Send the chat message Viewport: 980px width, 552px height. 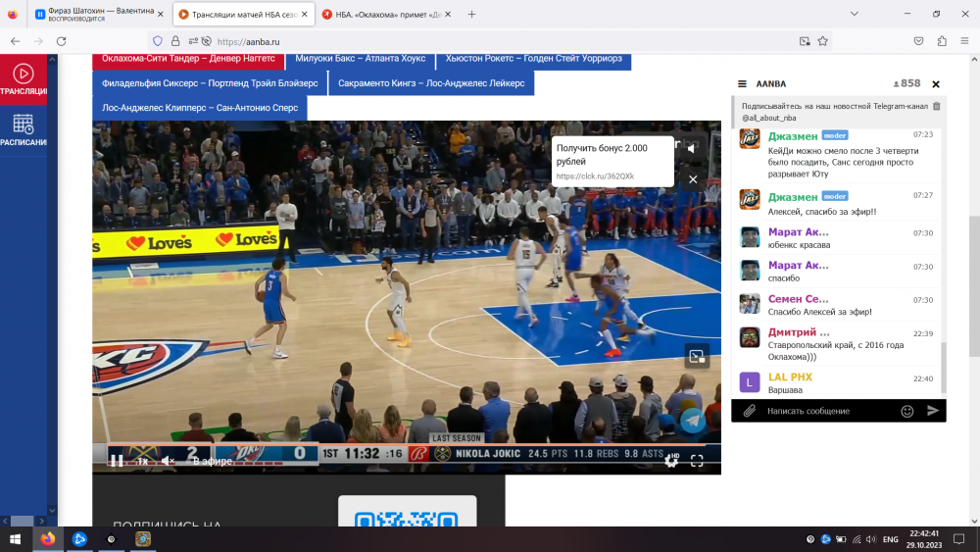pyautogui.click(x=933, y=411)
